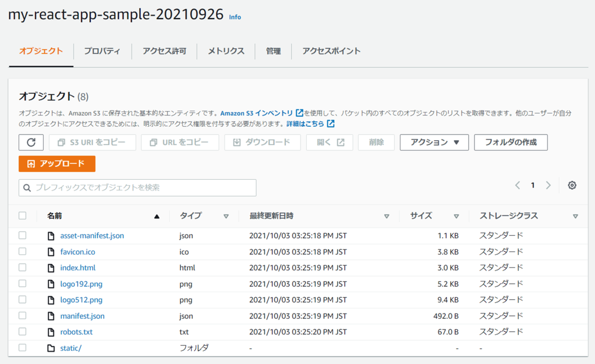Open the アクション dropdown menu

pyautogui.click(x=434, y=142)
